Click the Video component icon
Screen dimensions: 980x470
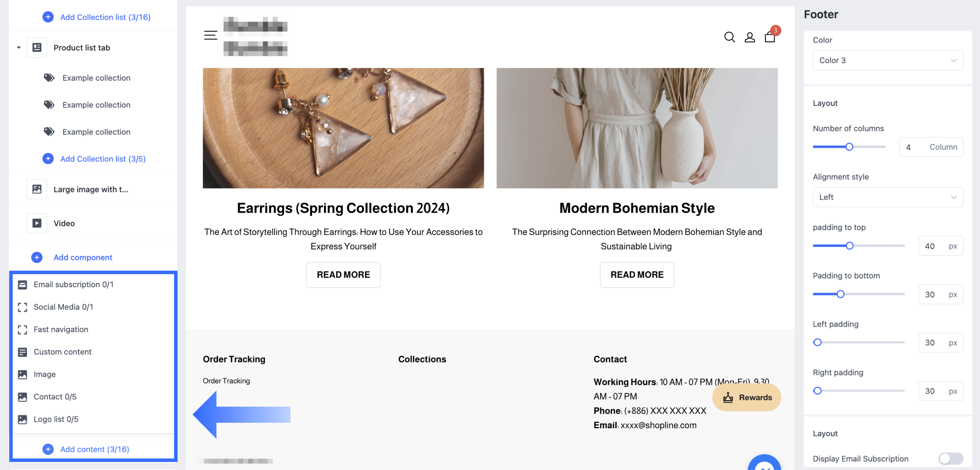tap(37, 223)
